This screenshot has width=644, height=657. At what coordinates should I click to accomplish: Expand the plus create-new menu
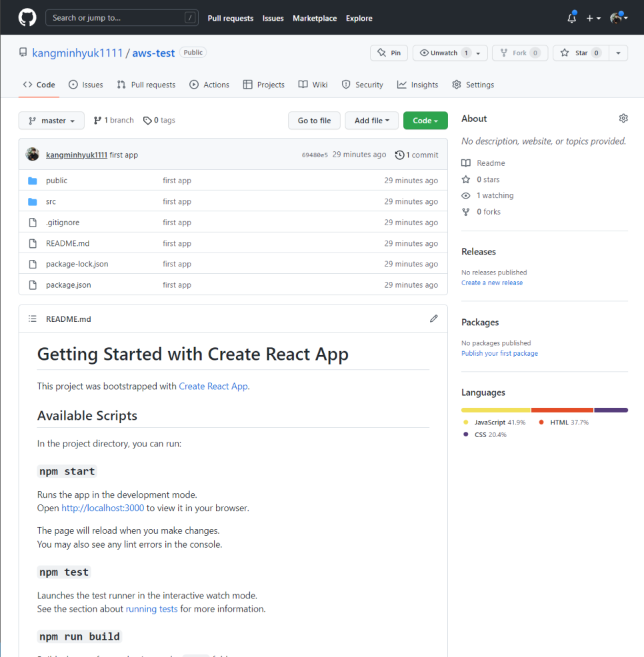pos(593,18)
